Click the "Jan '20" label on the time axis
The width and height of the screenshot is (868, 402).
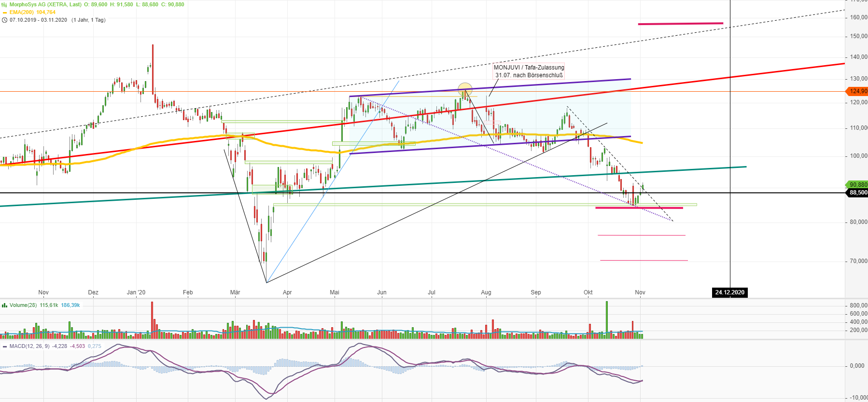pos(136,292)
